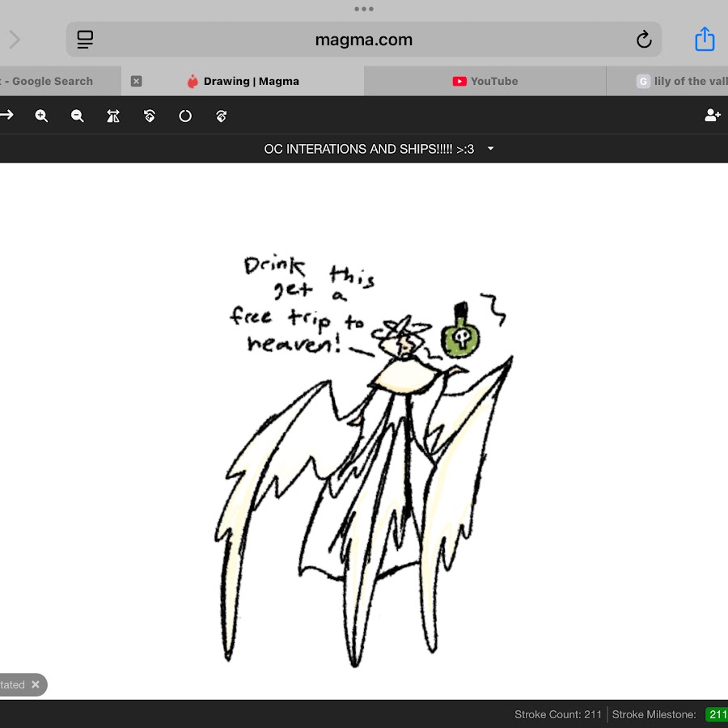Tap the Safari share icon
728x728 pixels.
pos(705,39)
